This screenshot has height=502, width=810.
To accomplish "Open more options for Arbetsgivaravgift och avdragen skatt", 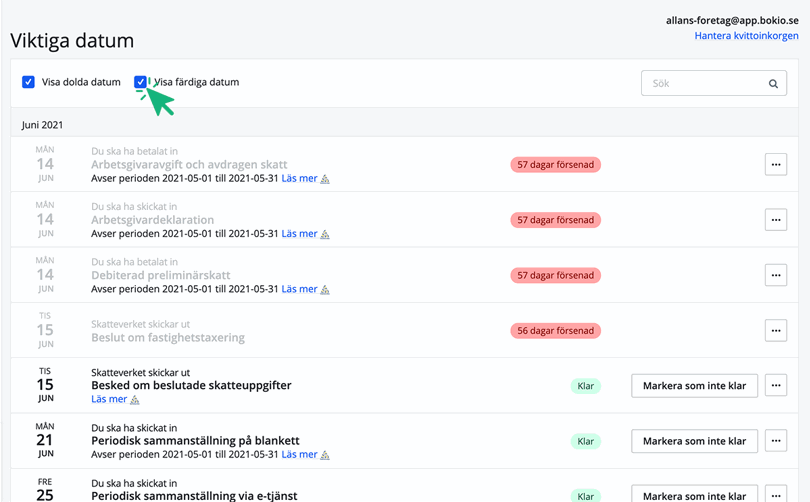I will click(x=775, y=165).
